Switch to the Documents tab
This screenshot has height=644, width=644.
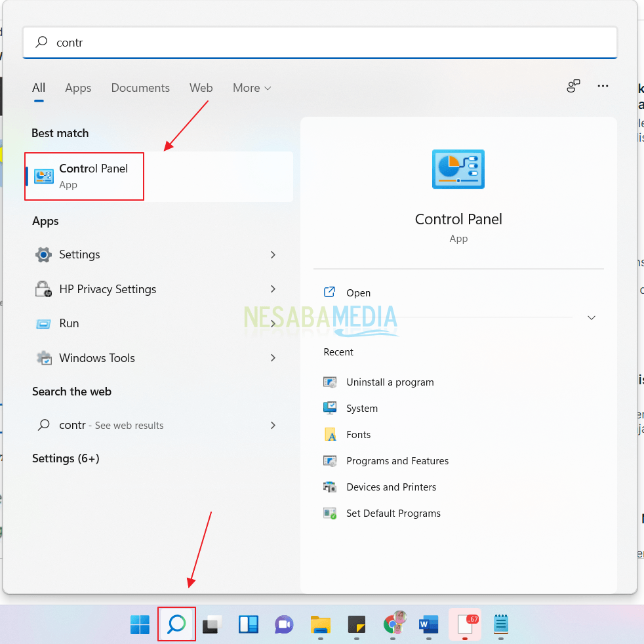(x=140, y=88)
